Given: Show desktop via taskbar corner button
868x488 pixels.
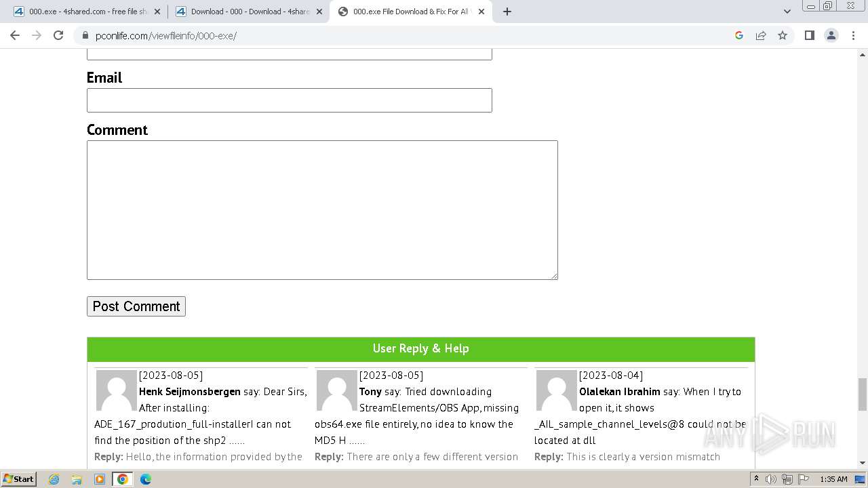Looking at the screenshot, I should (861, 479).
